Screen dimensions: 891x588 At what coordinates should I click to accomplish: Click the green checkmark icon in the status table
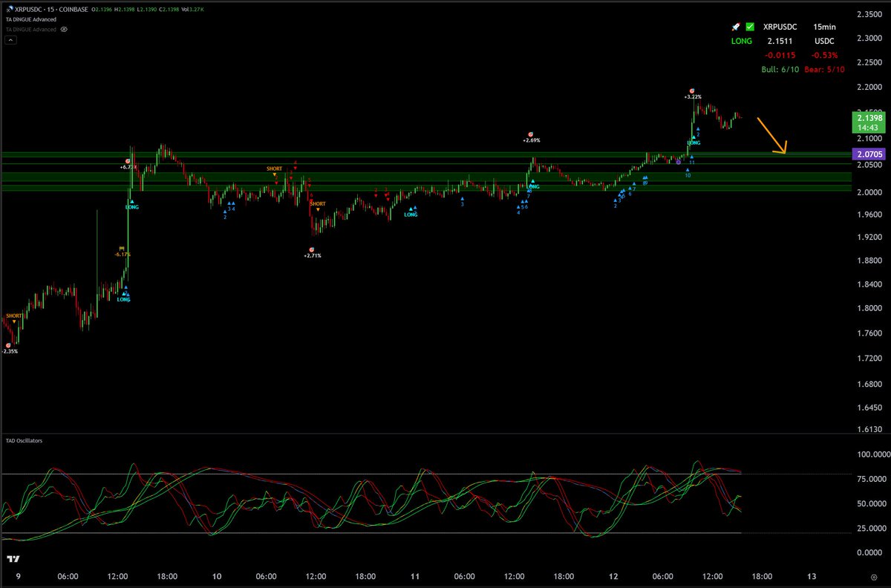coord(749,27)
